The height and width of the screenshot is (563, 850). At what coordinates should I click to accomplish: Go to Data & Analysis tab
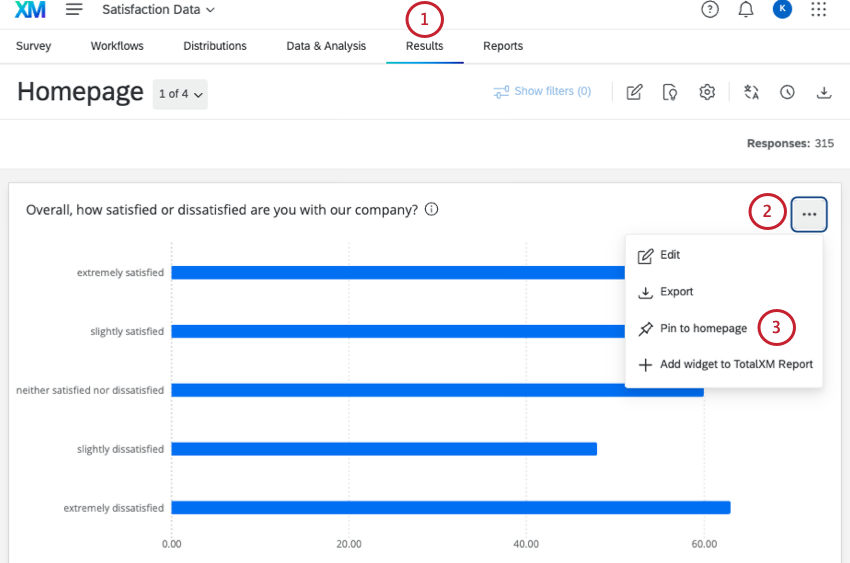pos(326,46)
